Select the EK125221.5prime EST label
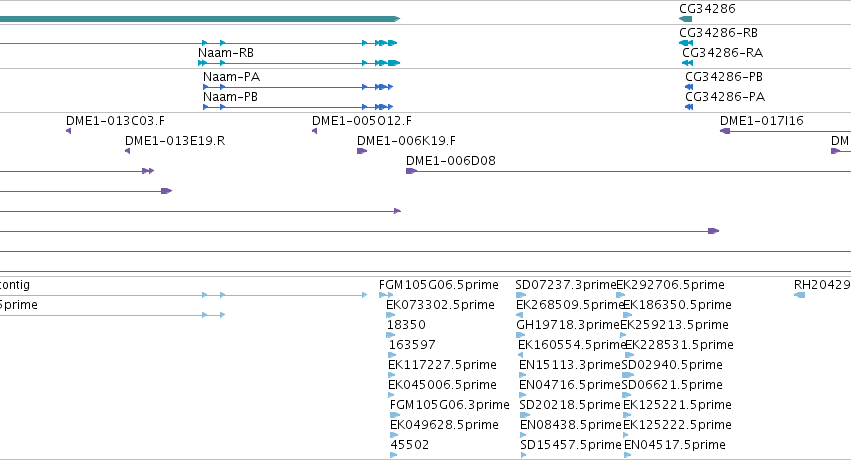Image resolution: width=851 pixels, height=460 pixels. pyautogui.click(x=677, y=405)
